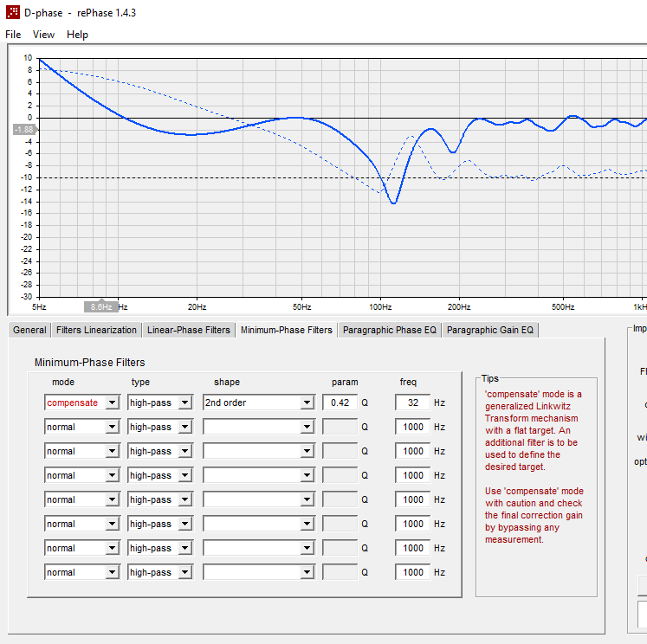
Task: Click the 'compensate' mode tips text
Action: click(x=534, y=430)
